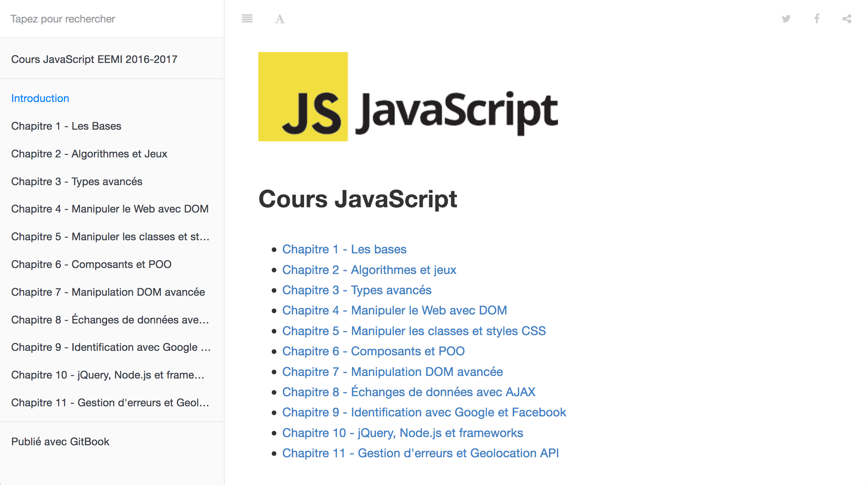The image size is (868, 485).
Task: Toggle the sidebar with the hamburger icon
Action: [247, 18]
